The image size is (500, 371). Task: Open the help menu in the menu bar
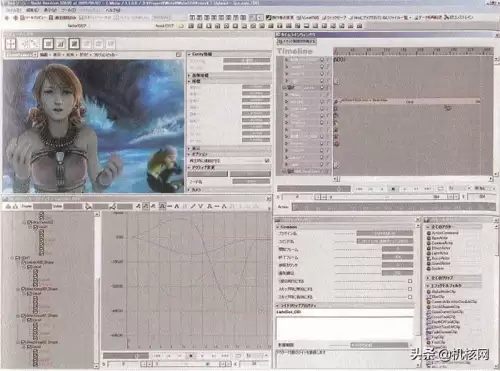(x=113, y=10)
